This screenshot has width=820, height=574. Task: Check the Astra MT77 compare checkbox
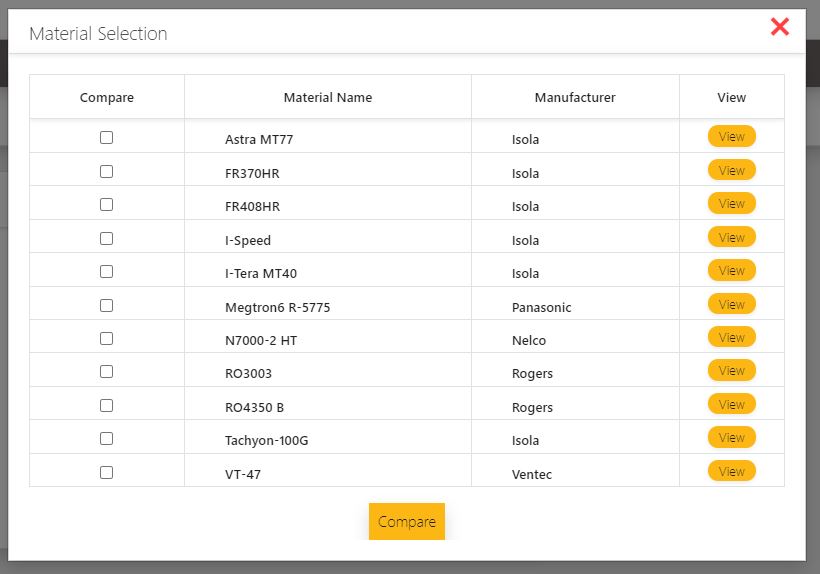[x=106, y=137]
